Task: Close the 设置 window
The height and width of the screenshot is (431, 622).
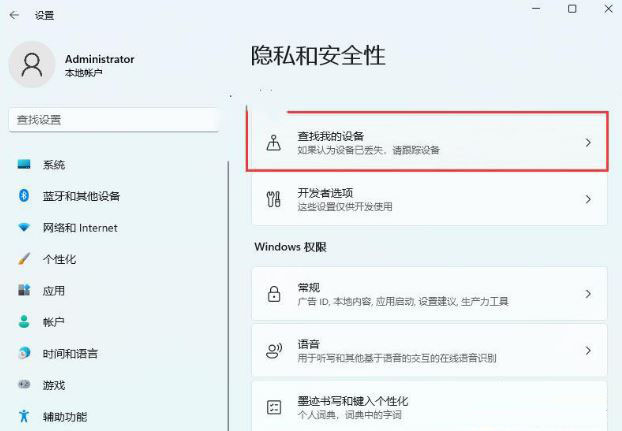Action: tap(609, 9)
